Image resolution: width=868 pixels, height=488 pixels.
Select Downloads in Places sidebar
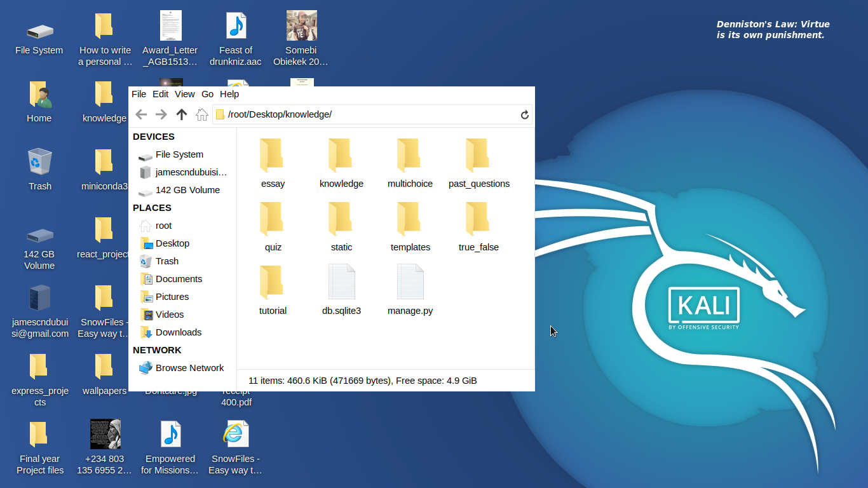[178, 332]
